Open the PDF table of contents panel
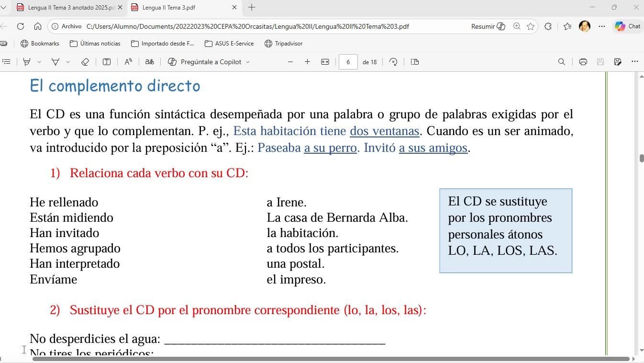This screenshot has width=644, height=363. (6, 62)
